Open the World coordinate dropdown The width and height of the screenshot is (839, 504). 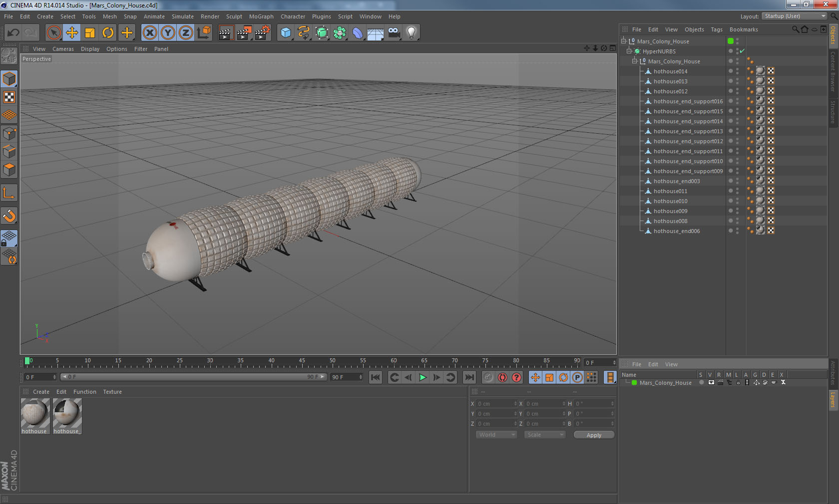[496, 435]
